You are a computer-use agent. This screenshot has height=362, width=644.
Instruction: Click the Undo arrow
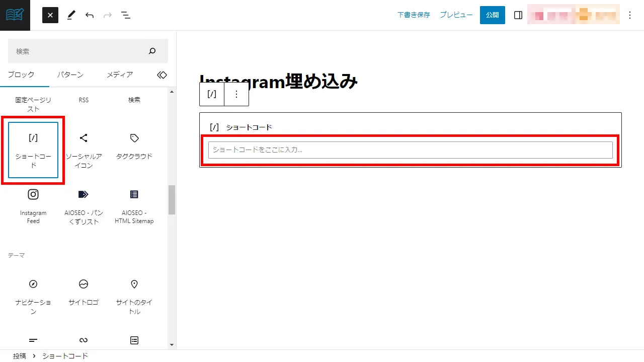click(x=90, y=15)
